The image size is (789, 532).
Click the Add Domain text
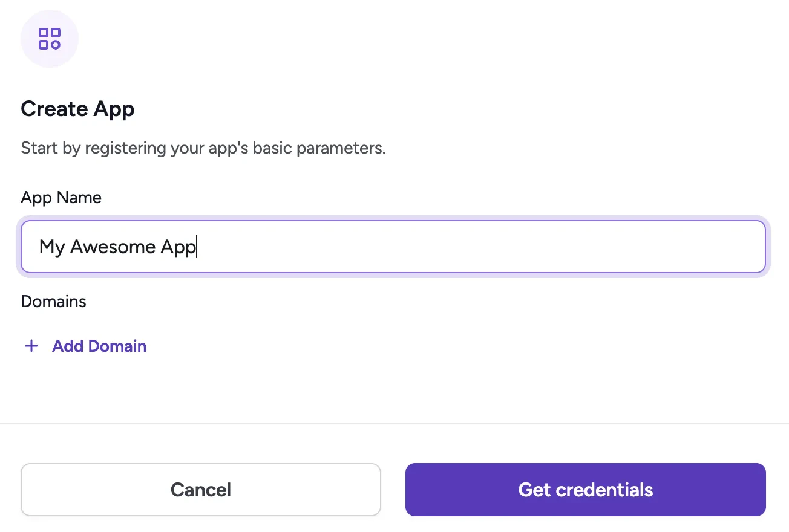pos(99,346)
